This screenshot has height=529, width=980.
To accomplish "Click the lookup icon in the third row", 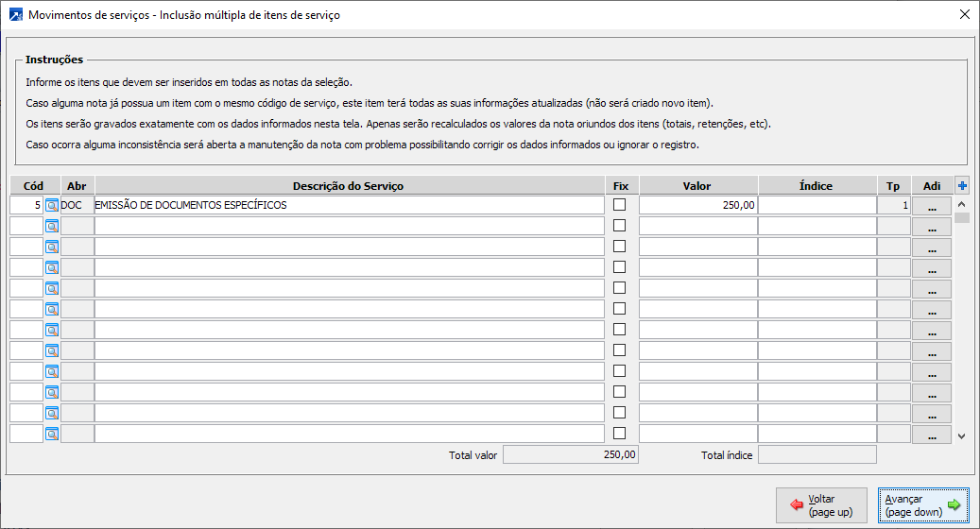I will [52, 247].
